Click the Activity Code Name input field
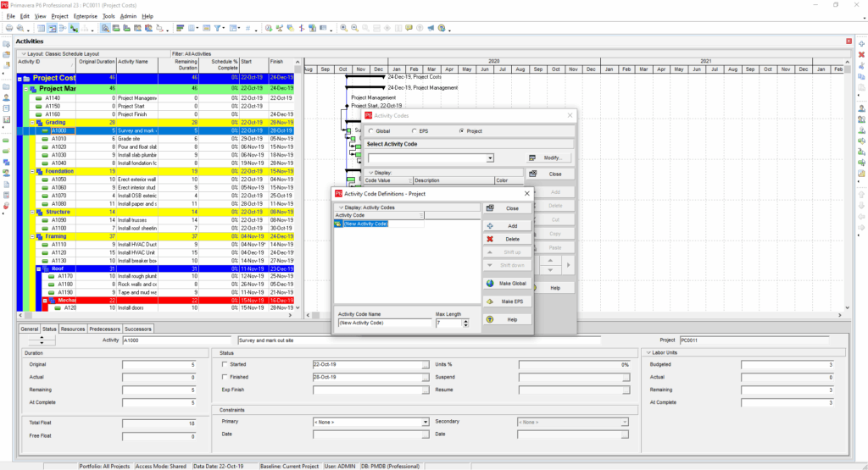Screen dimensions: 868x470 385,323
